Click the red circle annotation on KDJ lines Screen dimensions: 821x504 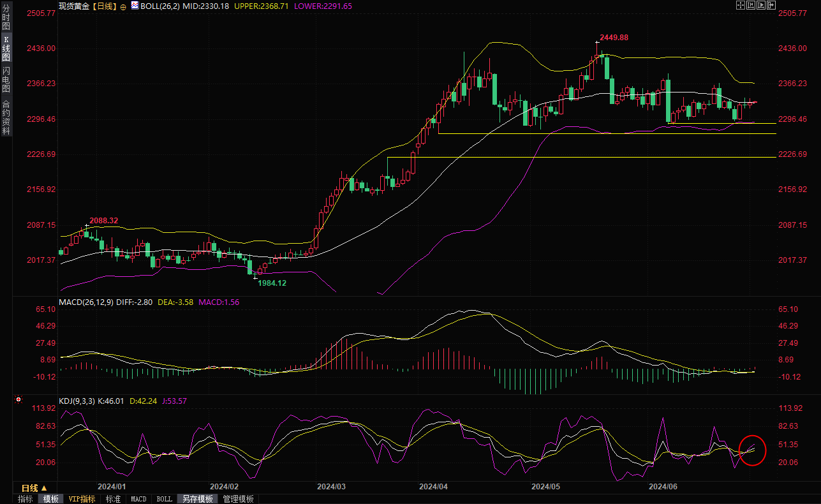[751, 450]
